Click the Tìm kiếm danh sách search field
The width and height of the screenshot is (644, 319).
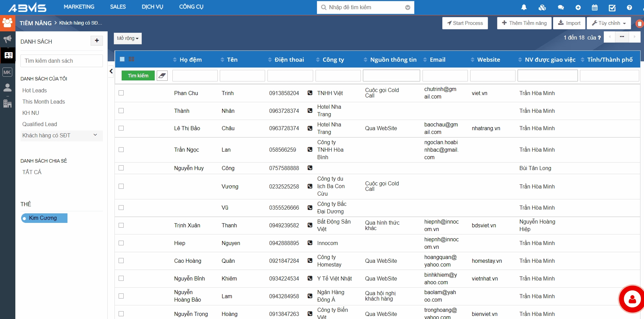[x=62, y=61]
